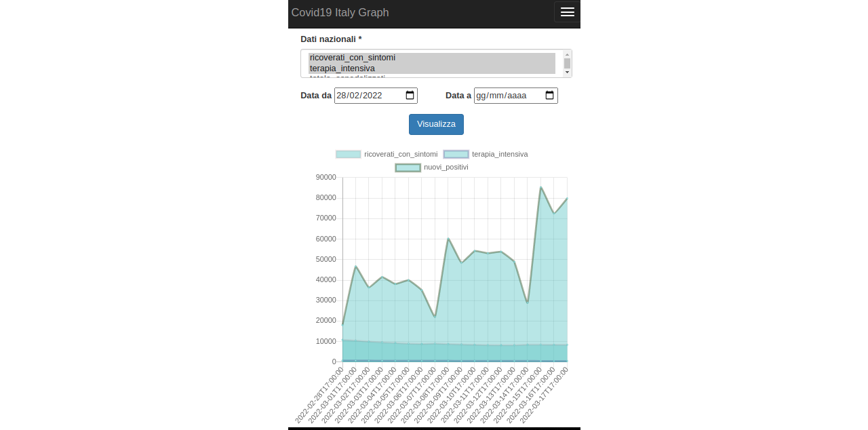Click the calendar icon in the Data da field
The height and width of the screenshot is (430, 868).
(409, 96)
